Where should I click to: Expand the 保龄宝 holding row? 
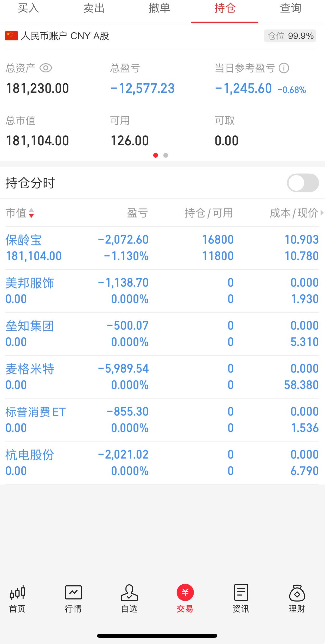tap(162, 248)
